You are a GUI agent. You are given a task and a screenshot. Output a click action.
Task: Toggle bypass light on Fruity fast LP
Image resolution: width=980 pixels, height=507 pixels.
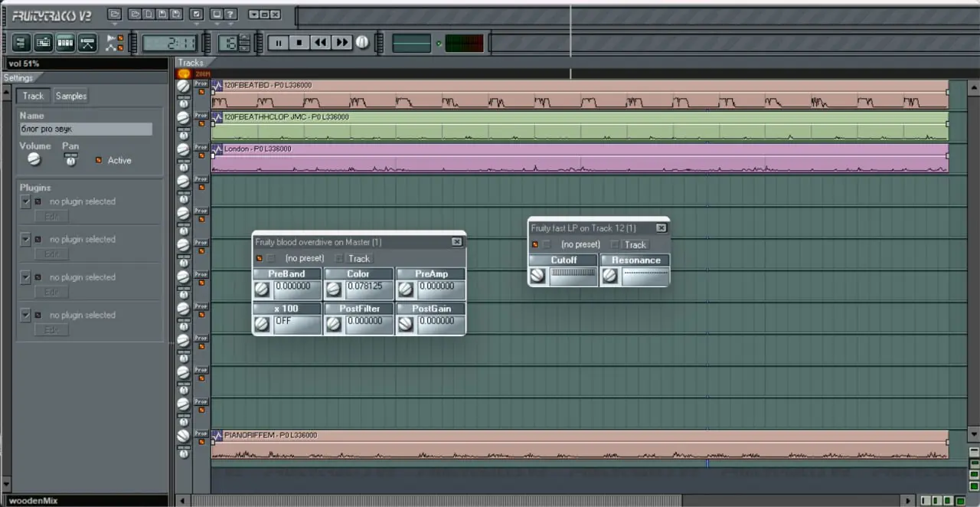[x=535, y=244]
